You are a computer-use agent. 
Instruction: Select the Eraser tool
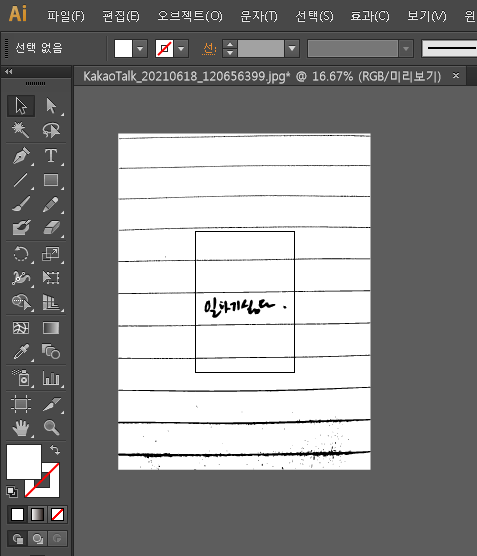click(51, 228)
